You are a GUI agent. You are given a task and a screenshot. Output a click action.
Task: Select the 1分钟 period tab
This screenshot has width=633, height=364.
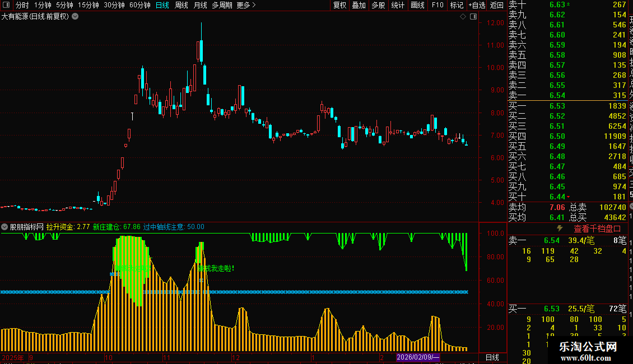coord(43,5)
